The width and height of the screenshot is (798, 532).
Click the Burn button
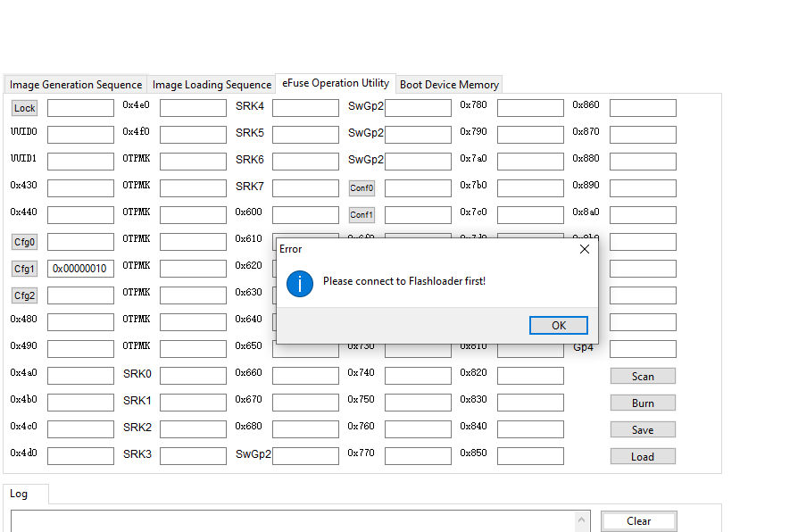(x=643, y=403)
